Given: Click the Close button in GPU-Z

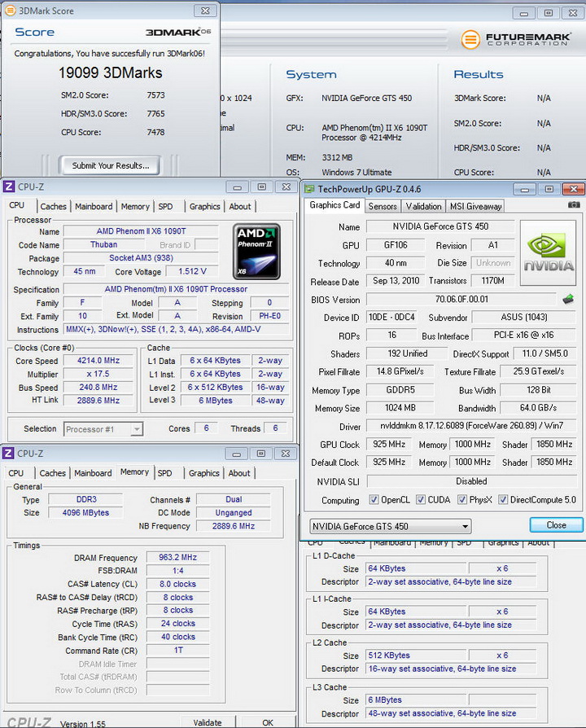Looking at the screenshot, I should tap(557, 525).
